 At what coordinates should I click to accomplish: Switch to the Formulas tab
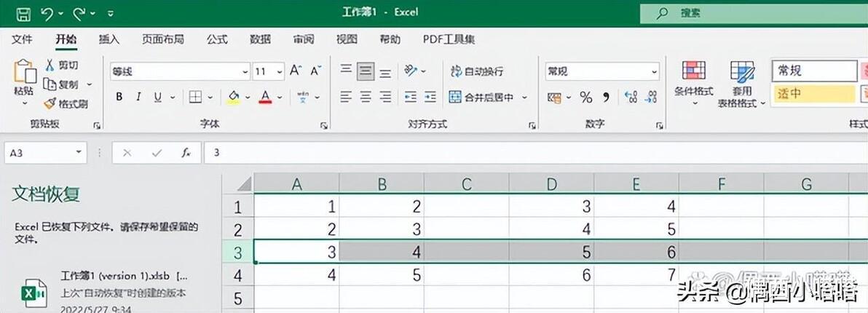217,39
